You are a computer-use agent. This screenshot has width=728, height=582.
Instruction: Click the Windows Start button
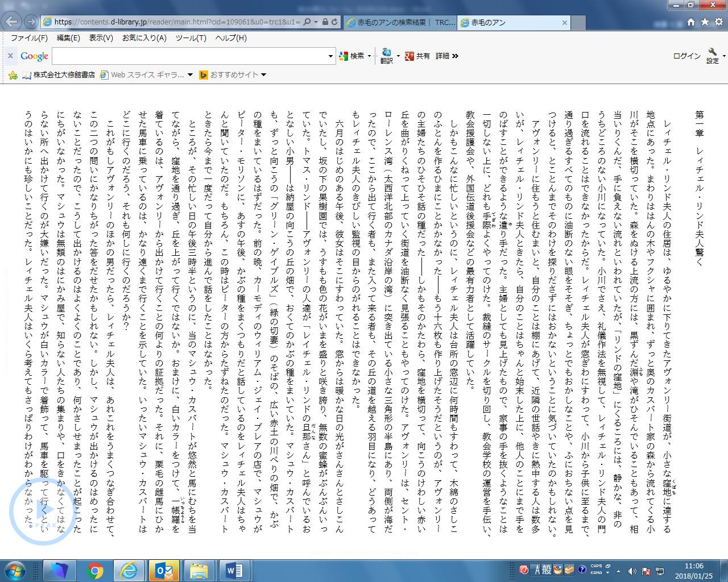(15, 571)
